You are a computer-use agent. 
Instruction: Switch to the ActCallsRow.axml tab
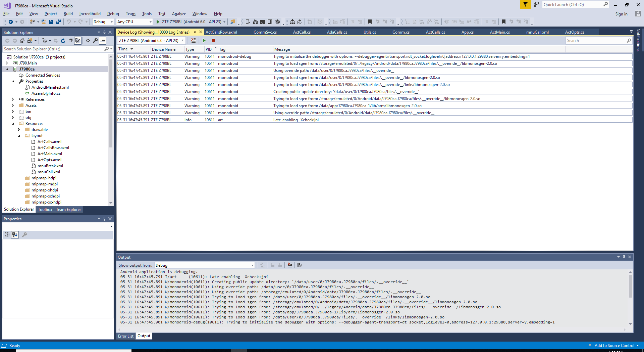tap(221, 32)
